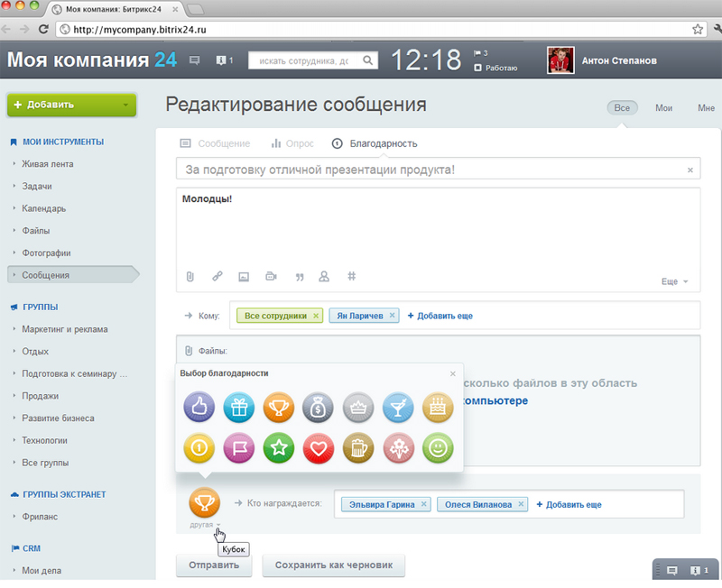The image size is (722, 588).
Task: Click the paperclip attach file icon
Action: [x=190, y=277]
